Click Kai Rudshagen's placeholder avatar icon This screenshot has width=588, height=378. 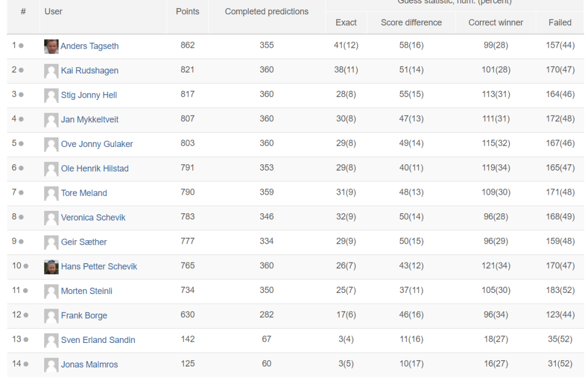point(51,71)
